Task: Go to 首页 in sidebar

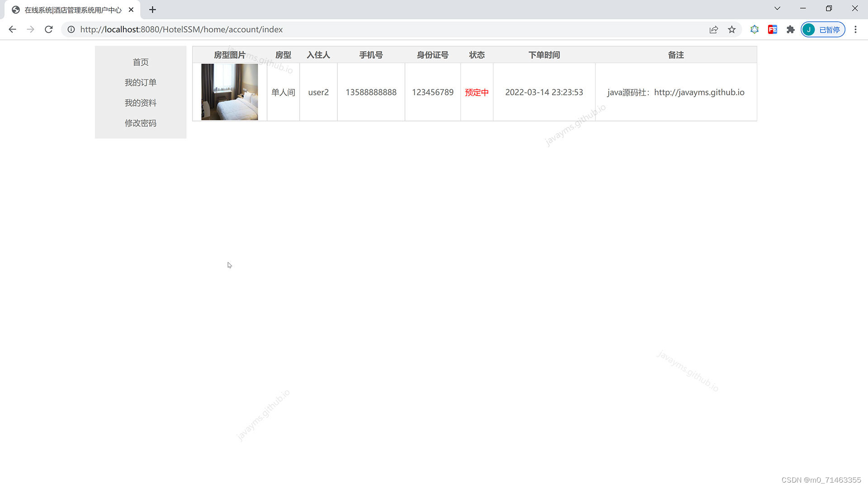Action: click(141, 62)
